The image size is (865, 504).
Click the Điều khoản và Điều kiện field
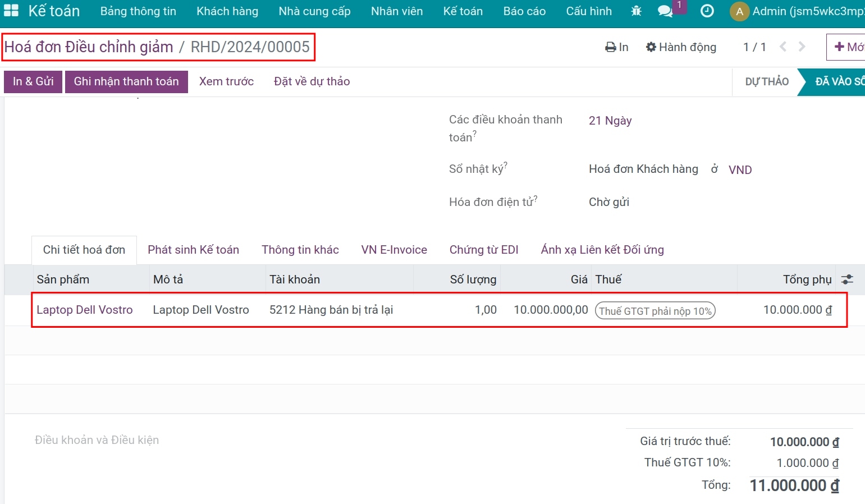[x=97, y=440]
